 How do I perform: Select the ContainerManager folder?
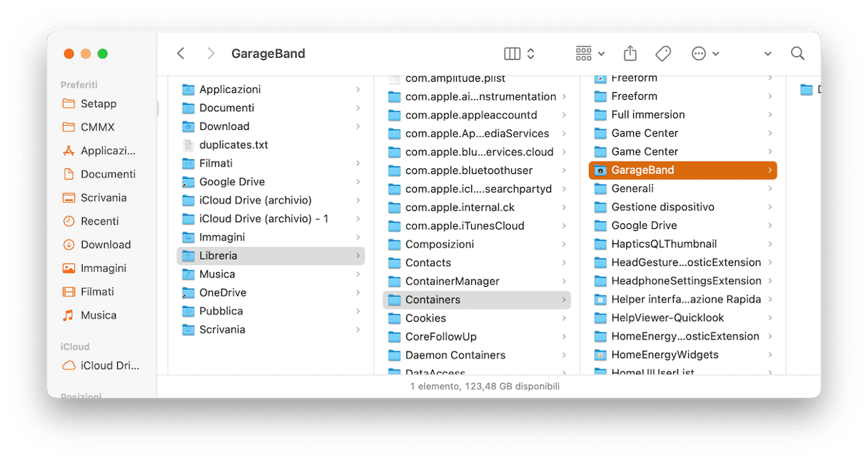[x=477, y=281]
